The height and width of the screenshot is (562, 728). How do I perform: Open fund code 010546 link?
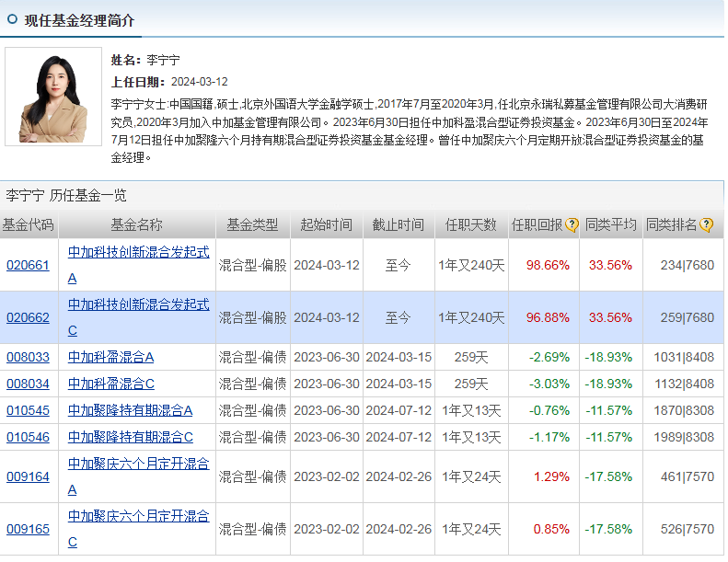[28, 437]
